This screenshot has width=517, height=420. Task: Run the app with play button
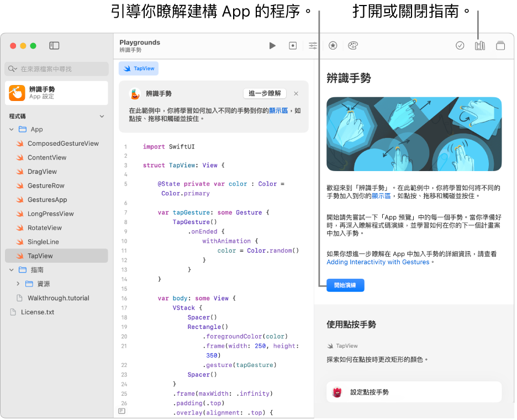272,45
